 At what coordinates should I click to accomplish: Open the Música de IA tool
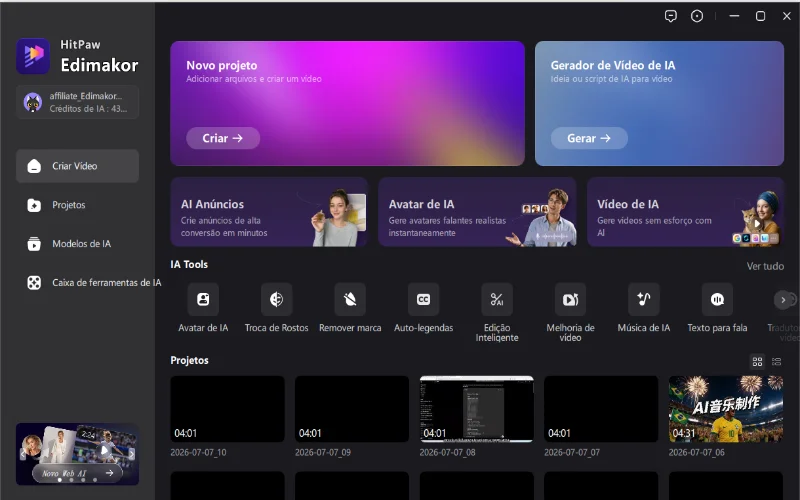(644, 299)
